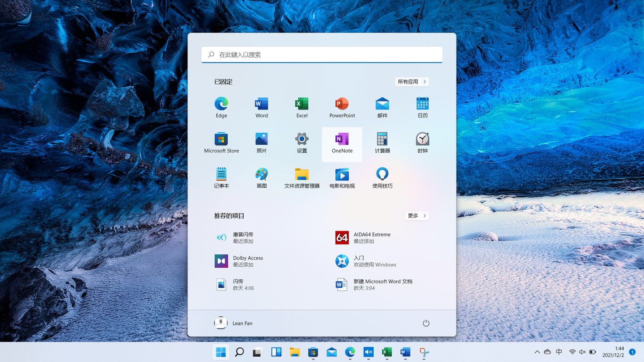This screenshot has width=644, height=362.
Task: Click battery tray icon
Action: (x=593, y=352)
